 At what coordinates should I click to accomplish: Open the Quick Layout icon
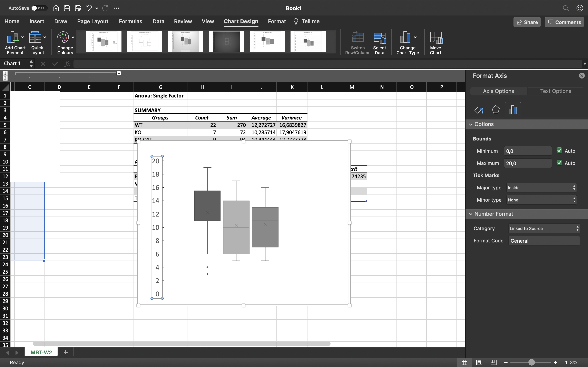point(35,38)
